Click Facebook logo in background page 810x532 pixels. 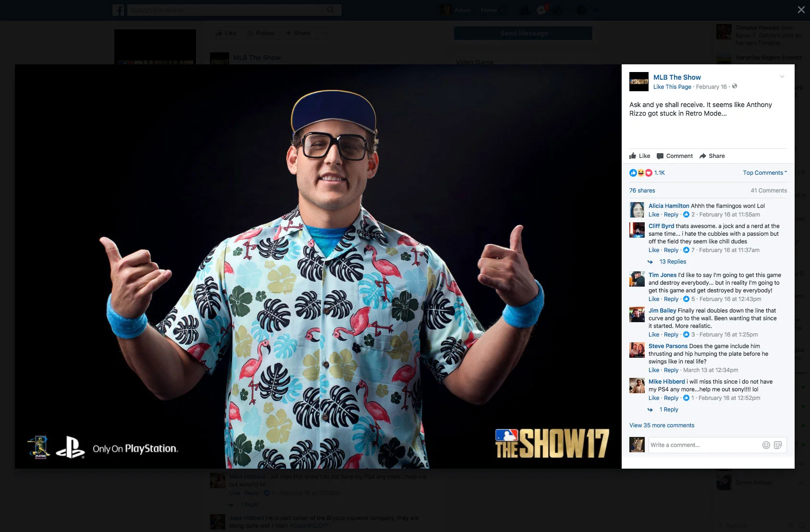(x=118, y=10)
